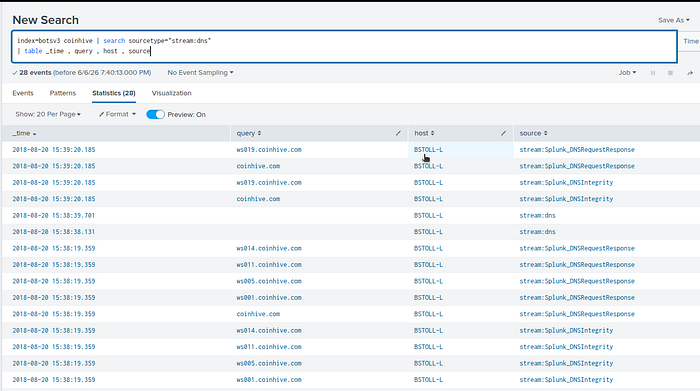Toggle the Preview switch off
The width and height of the screenshot is (700, 391).
(155, 114)
